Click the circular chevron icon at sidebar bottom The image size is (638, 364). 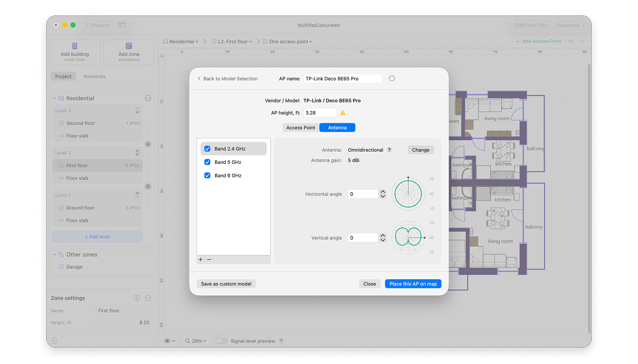coord(55,341)
